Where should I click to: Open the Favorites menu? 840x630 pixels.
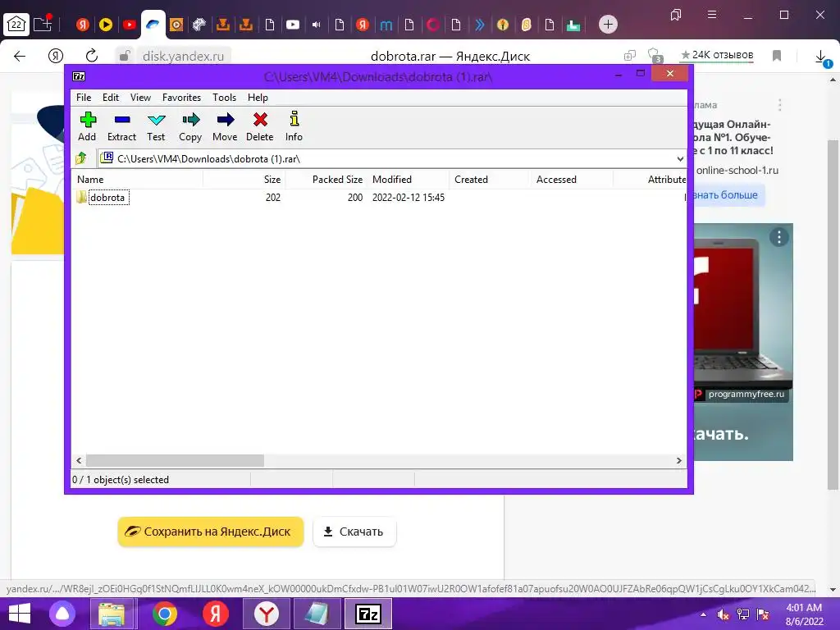pos(181,98)
